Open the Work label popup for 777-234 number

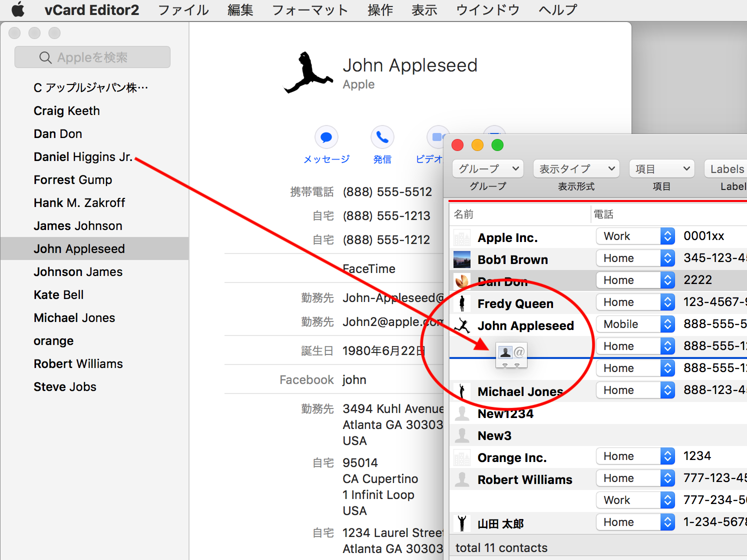tap(635, 500)
